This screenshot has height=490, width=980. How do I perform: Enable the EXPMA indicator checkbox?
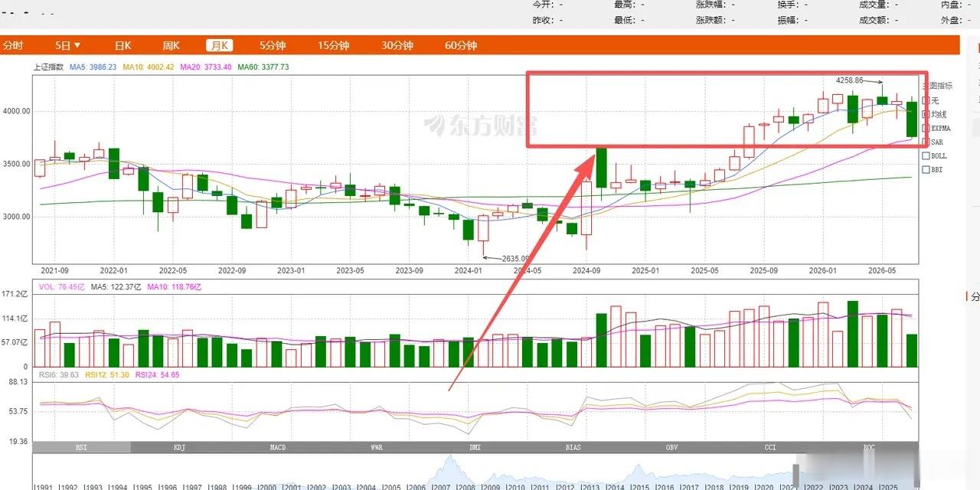[926, 128]
